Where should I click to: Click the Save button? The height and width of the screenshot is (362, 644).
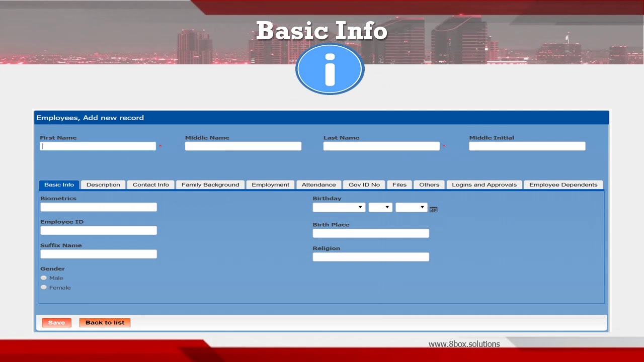click(x=56, y=323)
